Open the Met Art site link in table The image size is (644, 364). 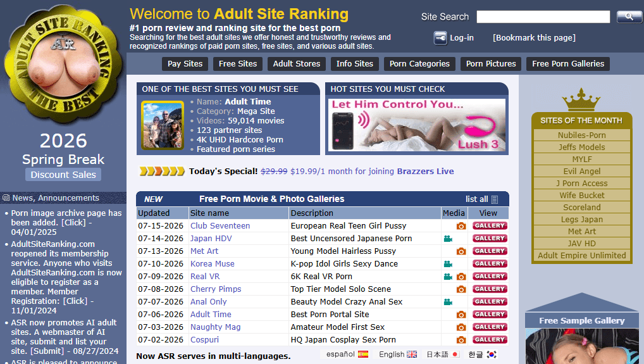click(204, 251)
